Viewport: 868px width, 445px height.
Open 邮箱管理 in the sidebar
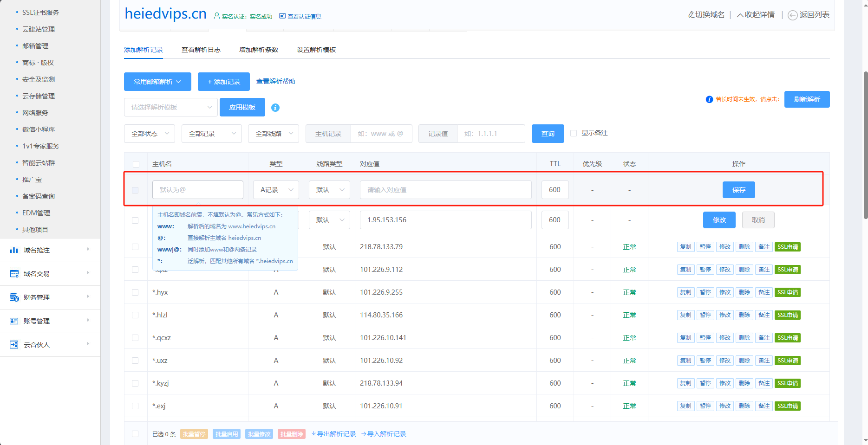click(35, 46)
